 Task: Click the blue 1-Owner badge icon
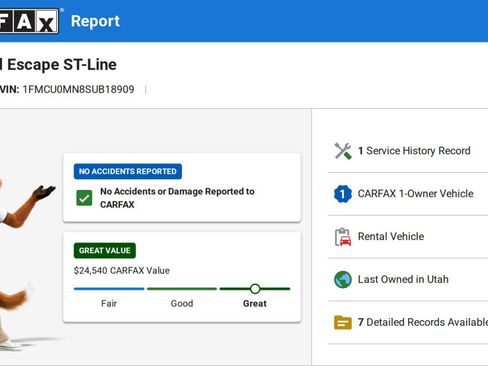pos(343,194)
